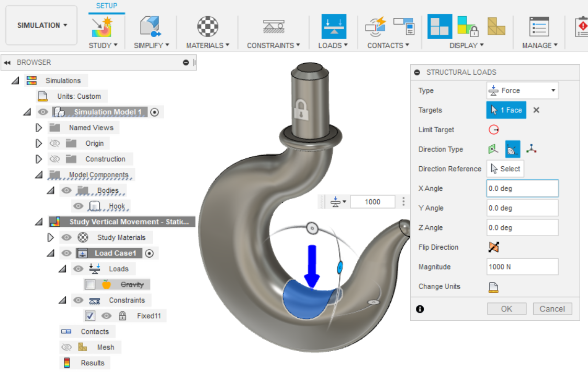Hide the Hook body

pyautogui.click(x=78, y=206)
